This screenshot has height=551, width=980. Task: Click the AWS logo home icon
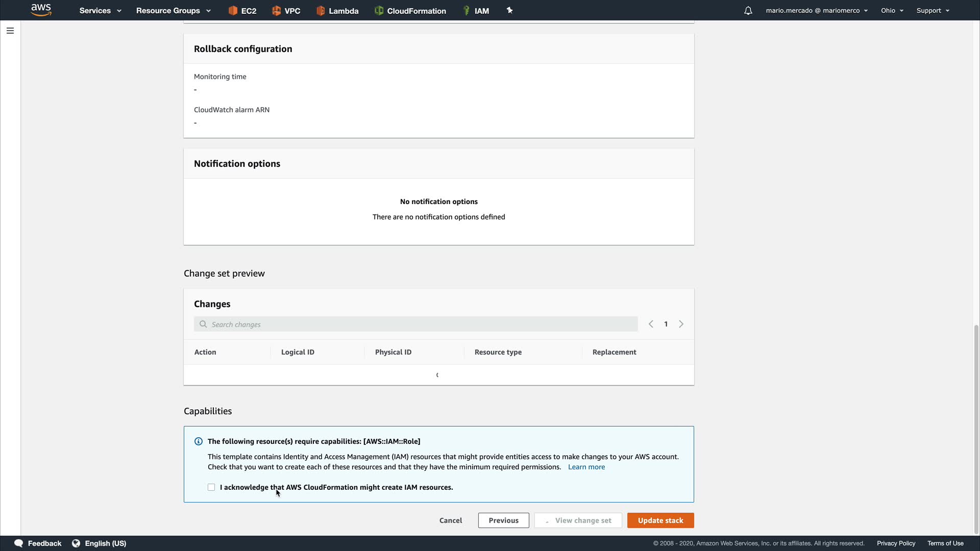41,10
